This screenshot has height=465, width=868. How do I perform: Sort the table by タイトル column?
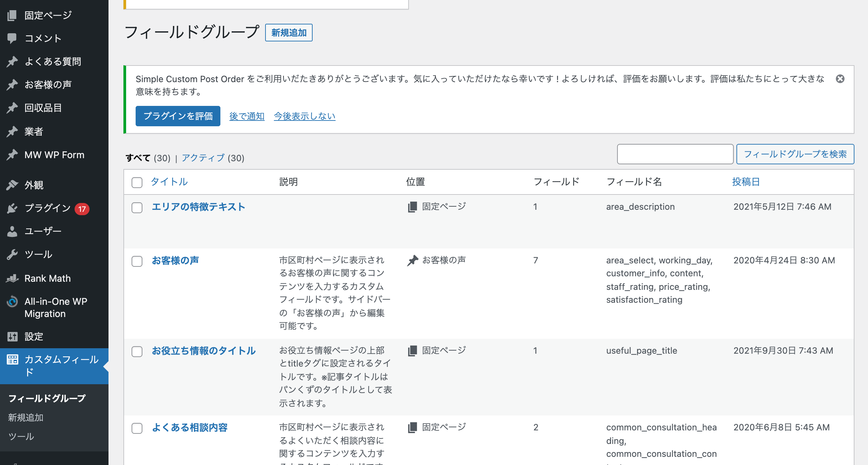point(169,182)
